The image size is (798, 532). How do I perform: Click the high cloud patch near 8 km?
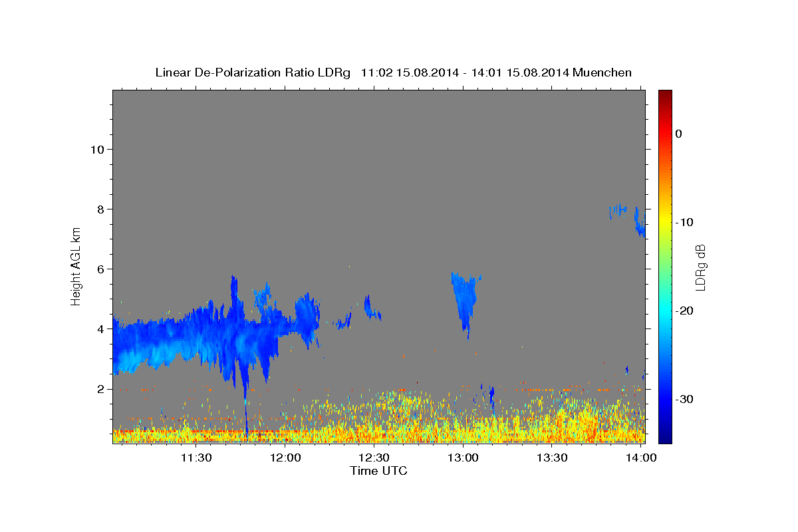(x=618, y=211)
